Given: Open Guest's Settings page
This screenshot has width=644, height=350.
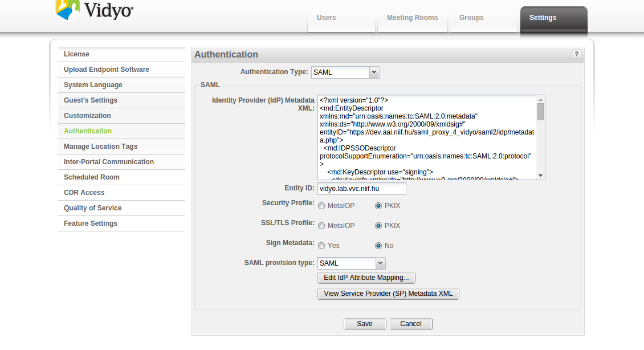Looking at the screenshot, I should click(x=121, y=100).
